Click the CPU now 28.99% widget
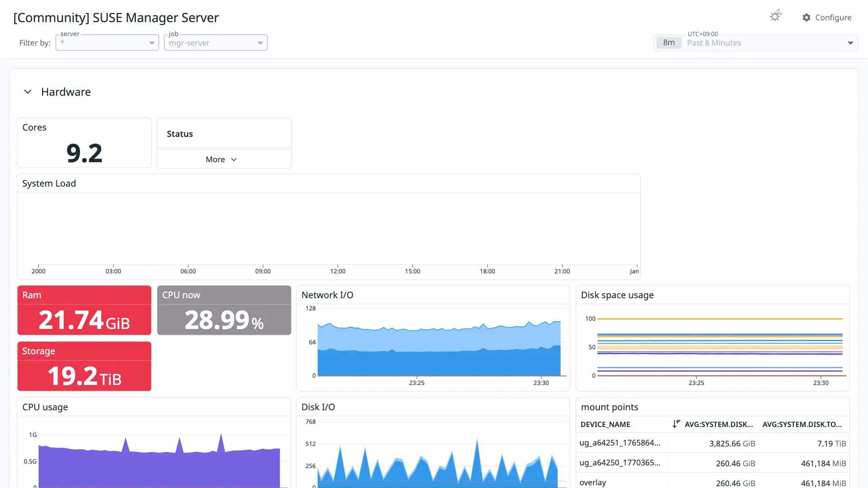Viewport: 868px width, 488px height. tap(224, 310)
